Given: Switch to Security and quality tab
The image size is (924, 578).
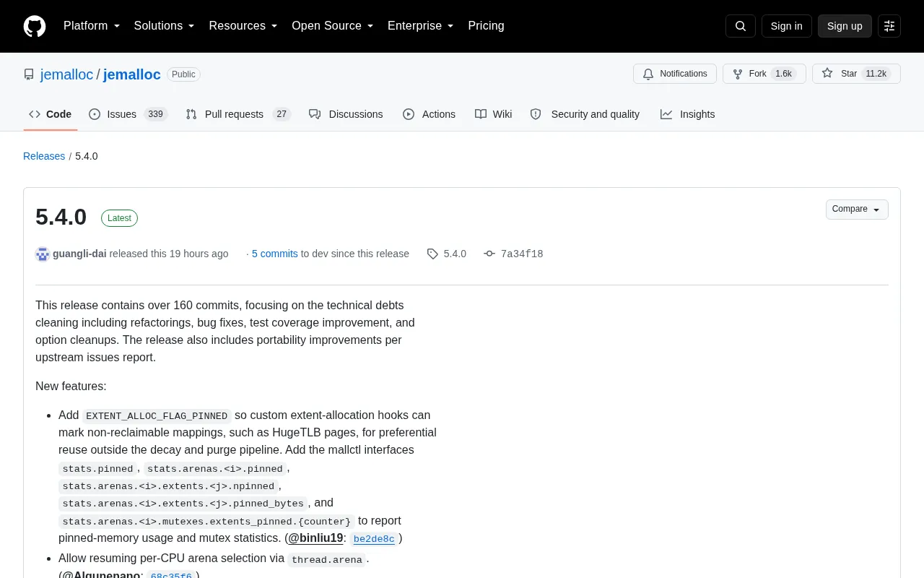Looking at the screenshot, I should point(585,114).
